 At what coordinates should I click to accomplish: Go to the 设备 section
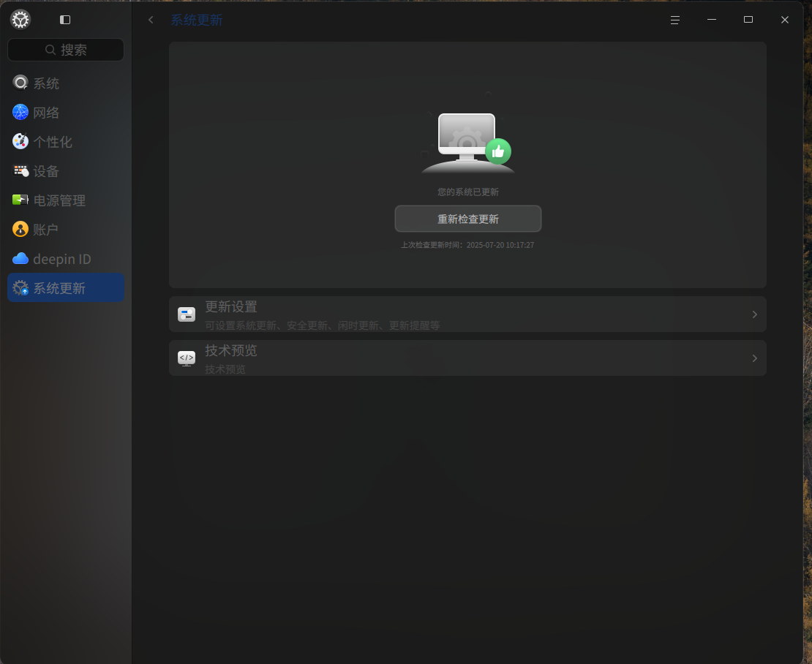pyautogui.click(x=66, y=171)
